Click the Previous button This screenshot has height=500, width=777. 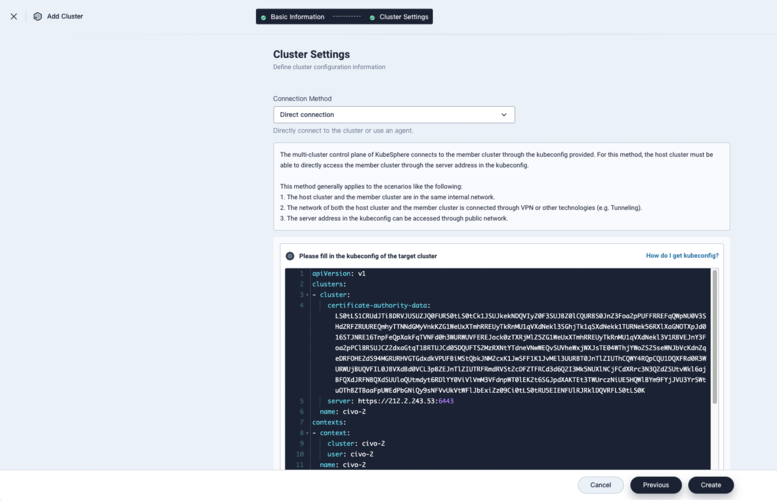pyautogui.click(x=656, y=485)
